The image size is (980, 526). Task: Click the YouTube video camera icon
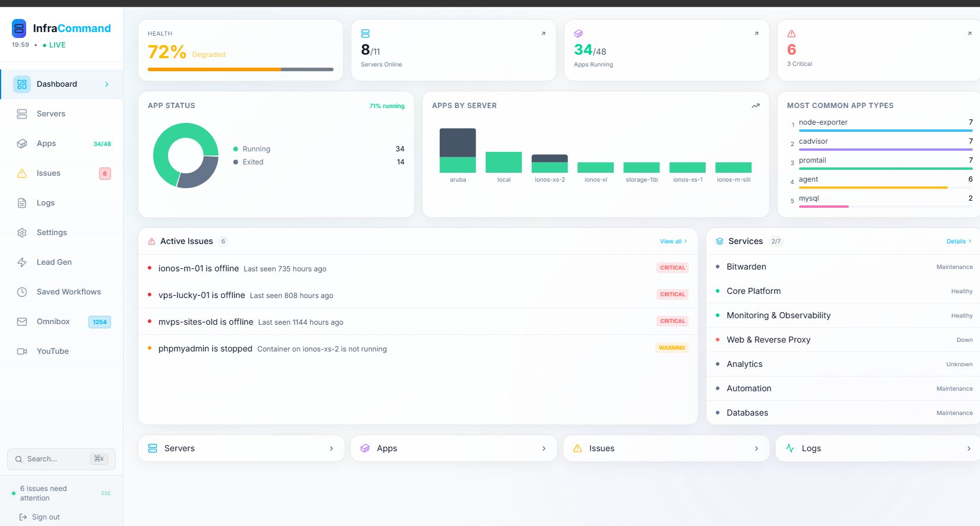[22, 351]
